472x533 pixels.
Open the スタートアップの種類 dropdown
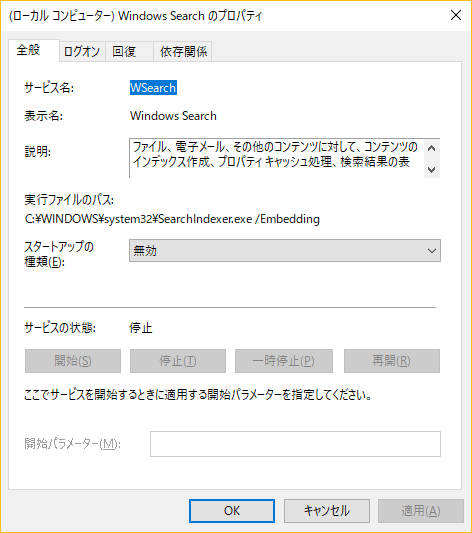pyautogui.click(x=285, y=251)
